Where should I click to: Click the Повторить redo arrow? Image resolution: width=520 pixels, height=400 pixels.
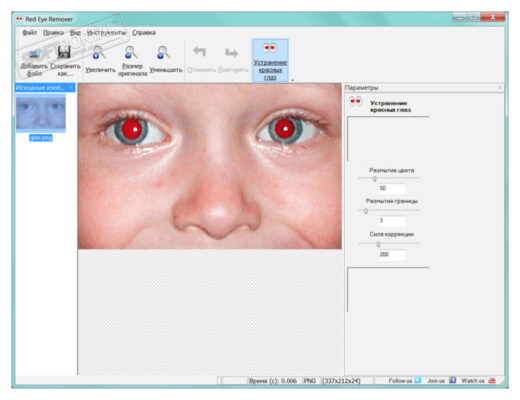pos(232,53)
